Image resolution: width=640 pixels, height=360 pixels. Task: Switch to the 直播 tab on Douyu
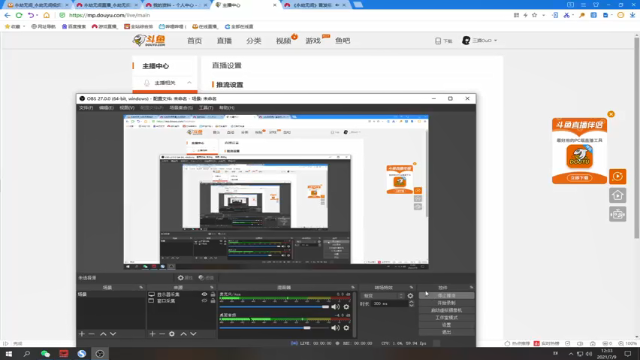[x=224, y=41]
